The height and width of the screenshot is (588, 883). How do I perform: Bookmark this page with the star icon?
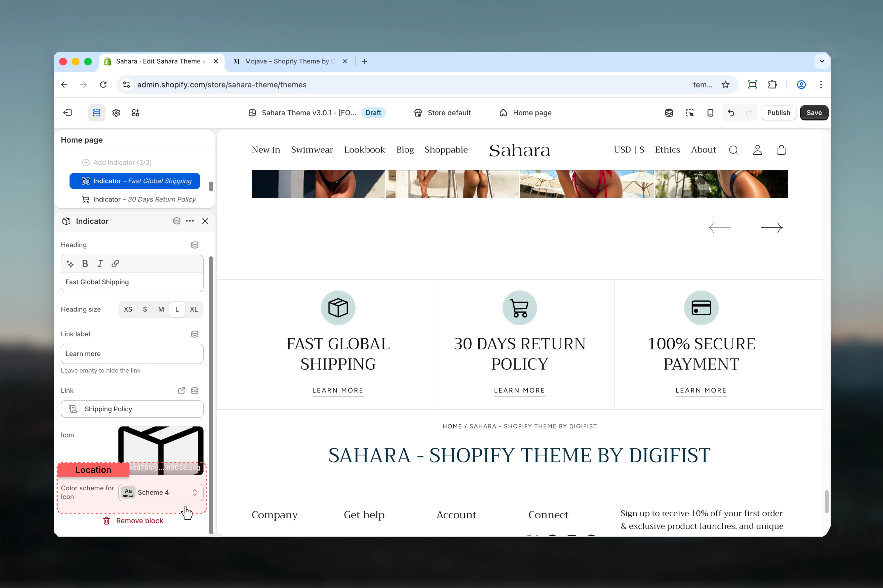click(726, 85)
